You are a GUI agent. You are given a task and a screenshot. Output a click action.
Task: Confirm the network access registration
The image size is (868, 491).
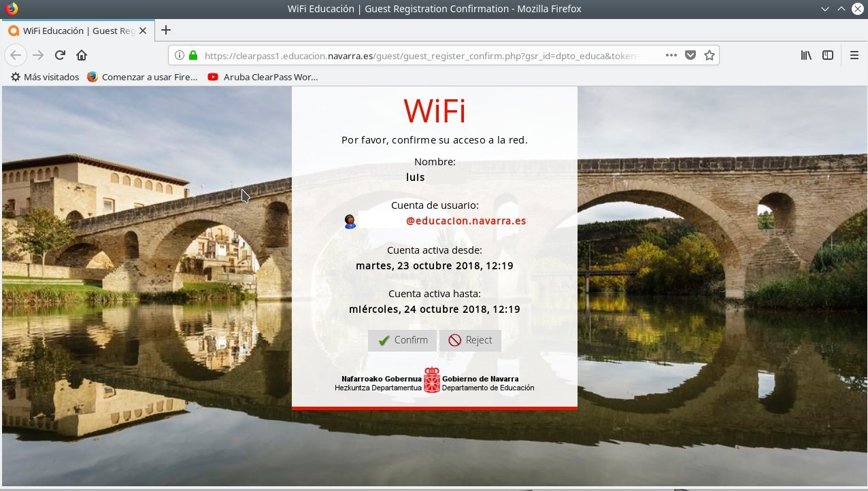point(402,340)
